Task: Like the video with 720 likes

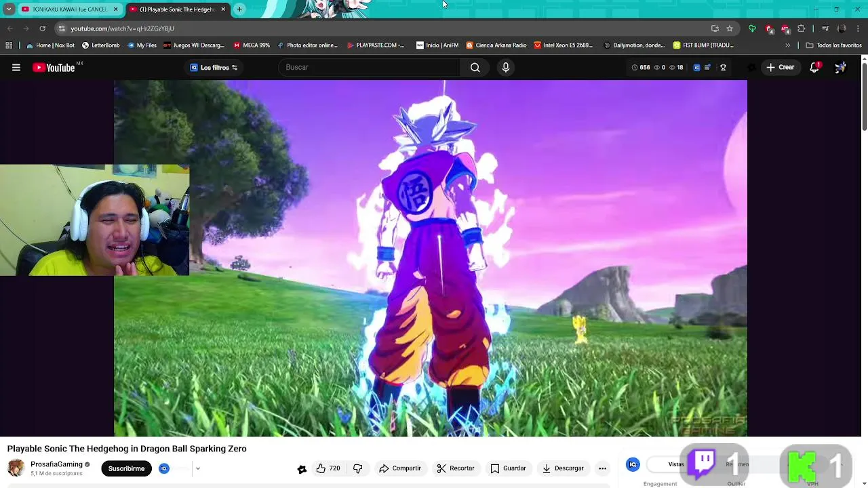Action: tap(328, 468)
